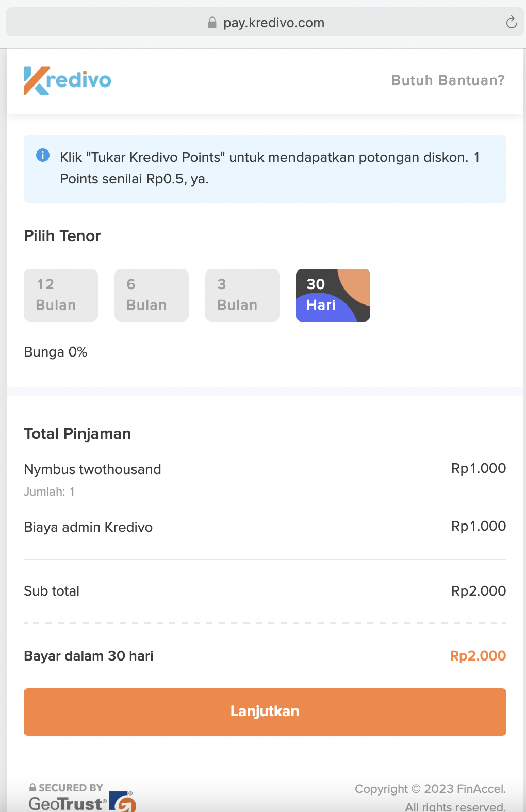Continue with the Lanjutkan button
The width and height of the screenshot is (526, 812).
tap(265, 712)
